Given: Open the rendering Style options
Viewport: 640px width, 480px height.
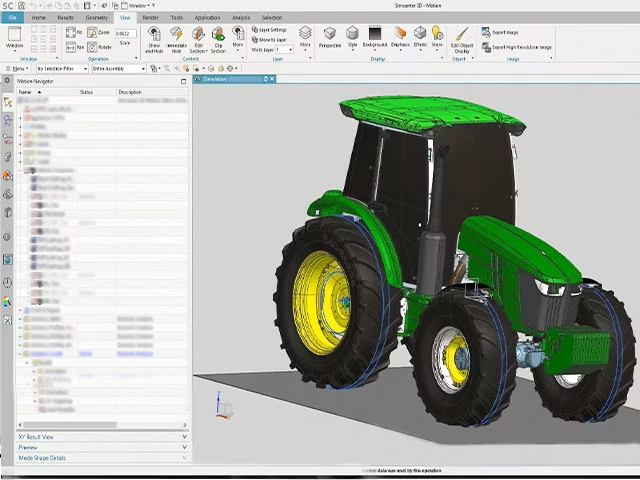Looking at the screenshot, I should (352, 38).
